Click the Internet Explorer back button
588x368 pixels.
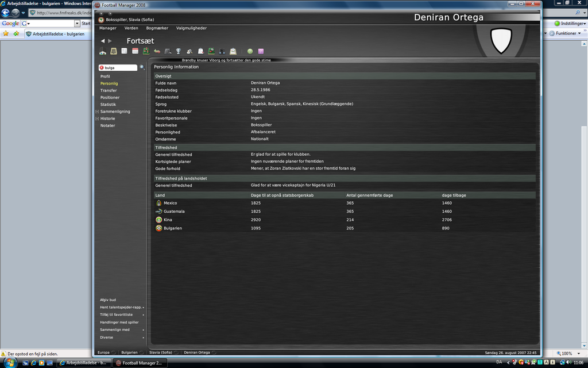coord(5,13)
